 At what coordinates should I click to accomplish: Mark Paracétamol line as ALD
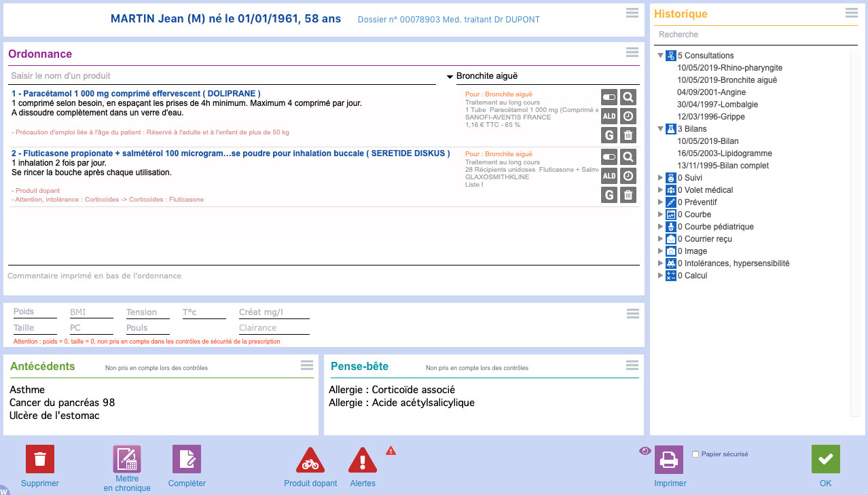tap(609, 116)
